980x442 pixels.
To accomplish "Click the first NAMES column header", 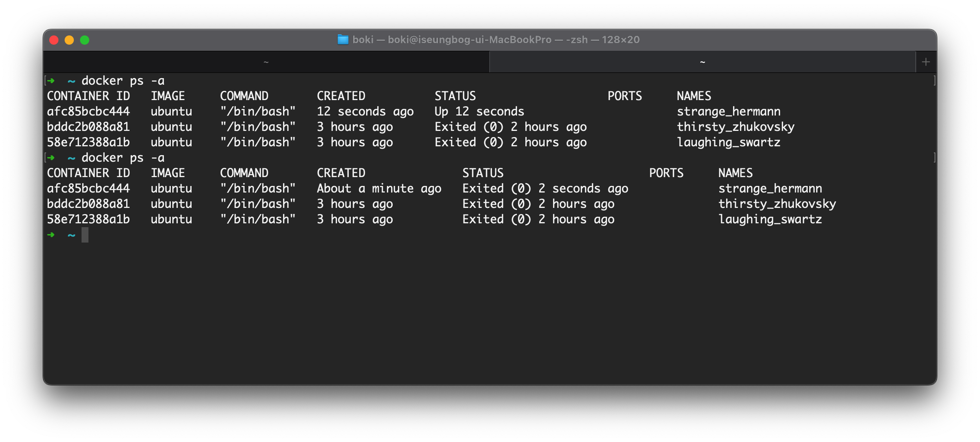I will (x=694, y=96).
